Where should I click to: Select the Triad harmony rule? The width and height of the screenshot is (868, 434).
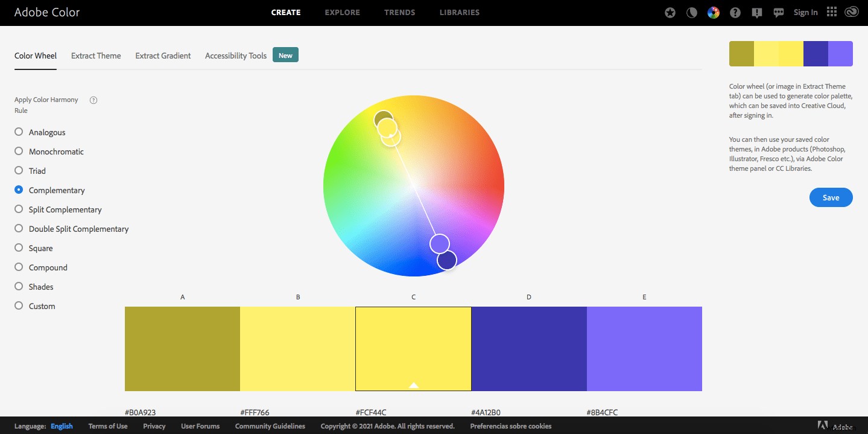tap(19, 171)
